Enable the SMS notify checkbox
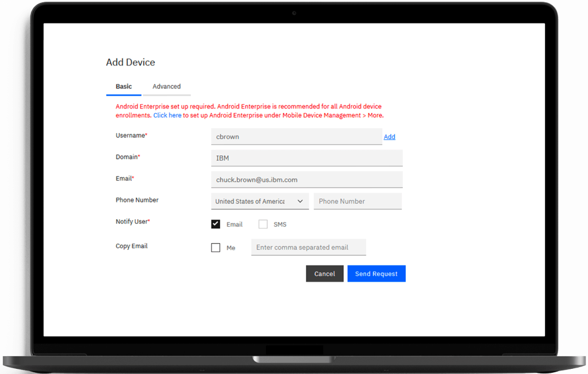 [x=263, y=224]
